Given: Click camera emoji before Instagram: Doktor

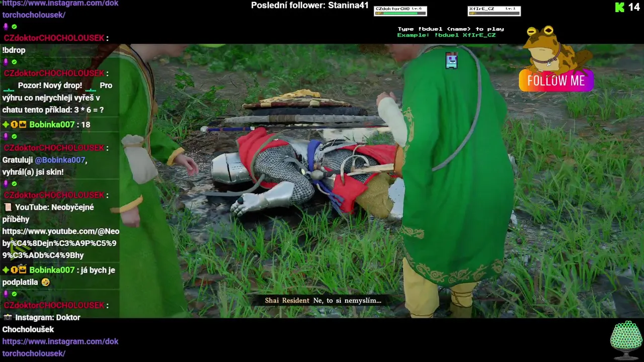Looking at the screenshot, I should 8,317.
